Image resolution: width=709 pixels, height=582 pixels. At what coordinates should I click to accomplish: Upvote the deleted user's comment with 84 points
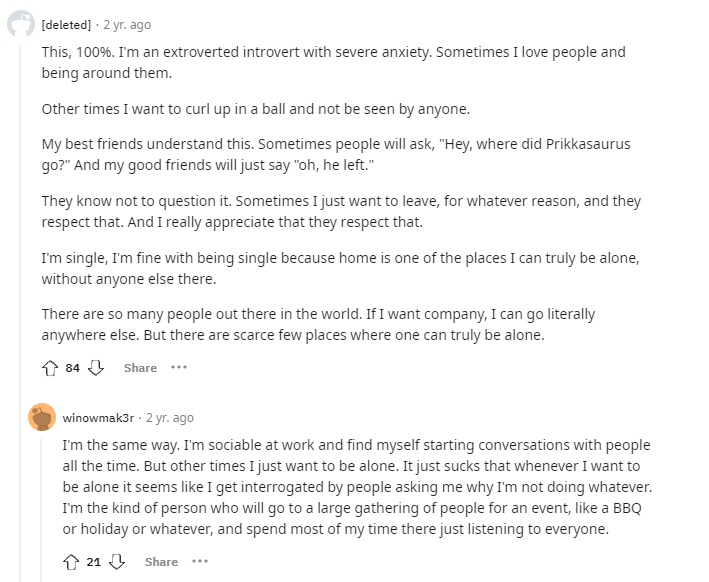(50, 368)
